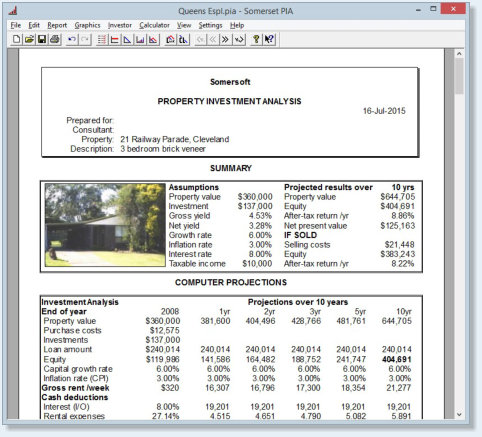Minimize the Somerset PIA window
The image size is (482, 437).
[x=418, y=10]
